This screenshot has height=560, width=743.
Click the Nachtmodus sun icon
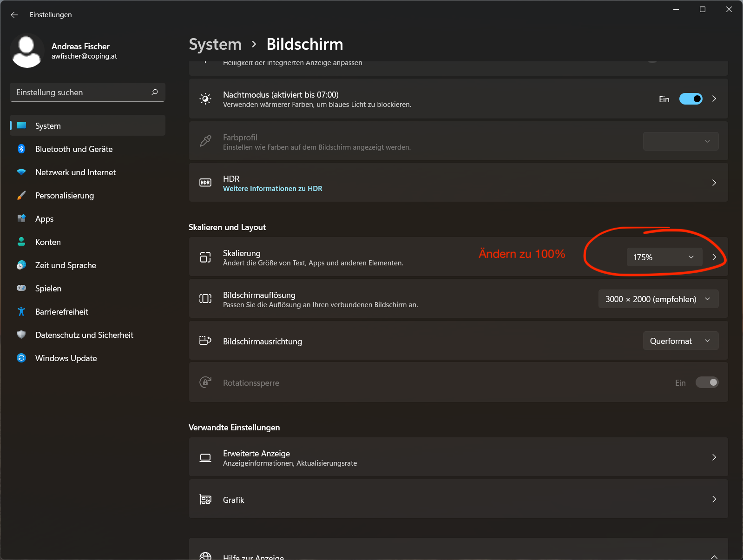click(x=205, y=99)
